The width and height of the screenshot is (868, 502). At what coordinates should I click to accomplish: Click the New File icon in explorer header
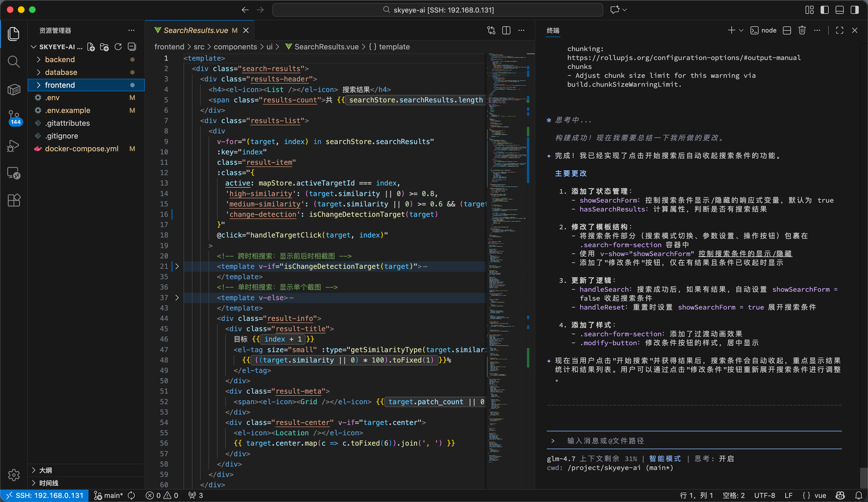pyautogui.click(x=91, y=47)
